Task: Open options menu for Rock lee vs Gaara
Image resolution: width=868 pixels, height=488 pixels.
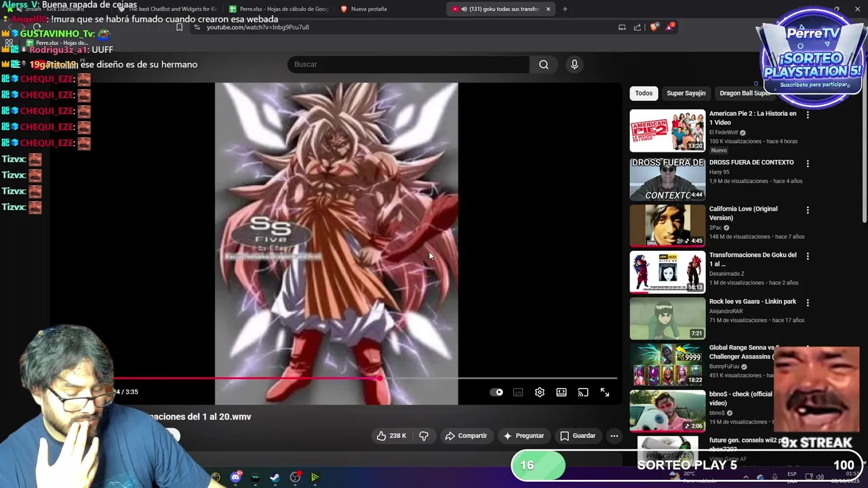Action: click(807, 303)
